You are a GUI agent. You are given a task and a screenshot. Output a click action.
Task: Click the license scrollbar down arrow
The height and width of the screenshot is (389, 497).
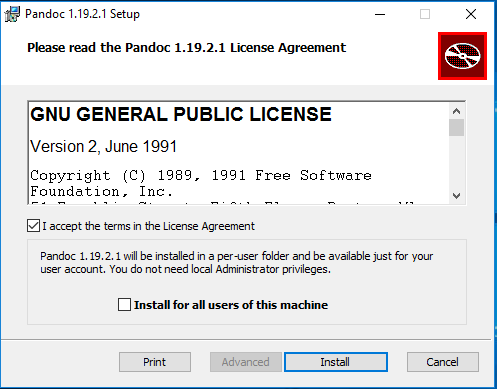tap(456, 196)
